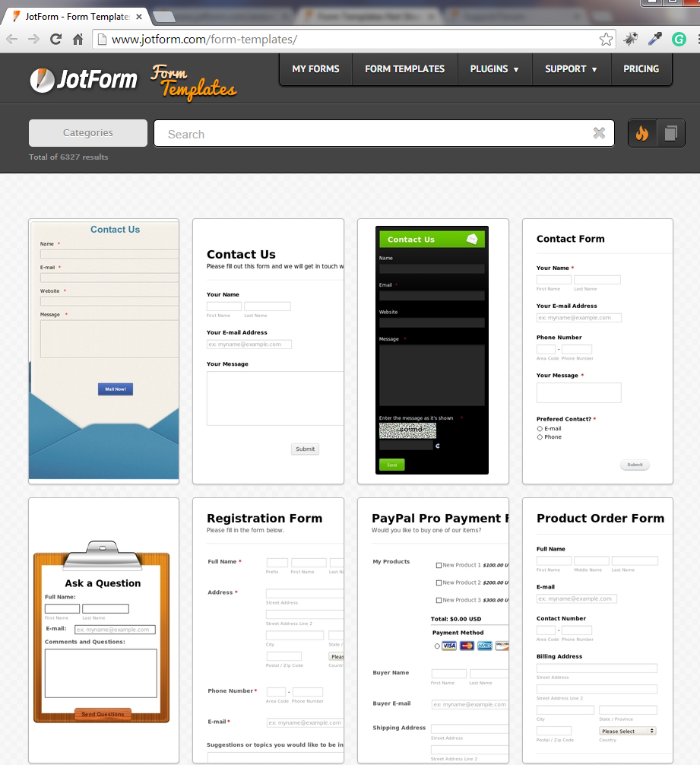Open the PRICING page
The image size is (700, 765).
tap(641, 69)
